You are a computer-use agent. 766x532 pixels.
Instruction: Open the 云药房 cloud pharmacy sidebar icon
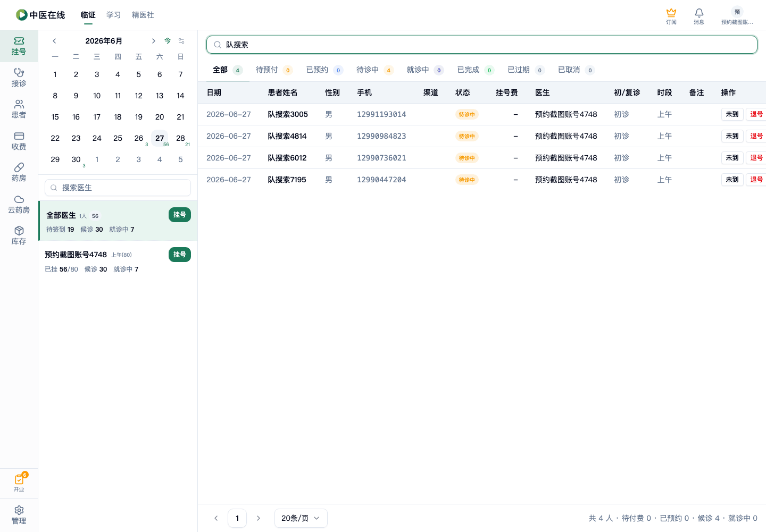pos(19,204)
